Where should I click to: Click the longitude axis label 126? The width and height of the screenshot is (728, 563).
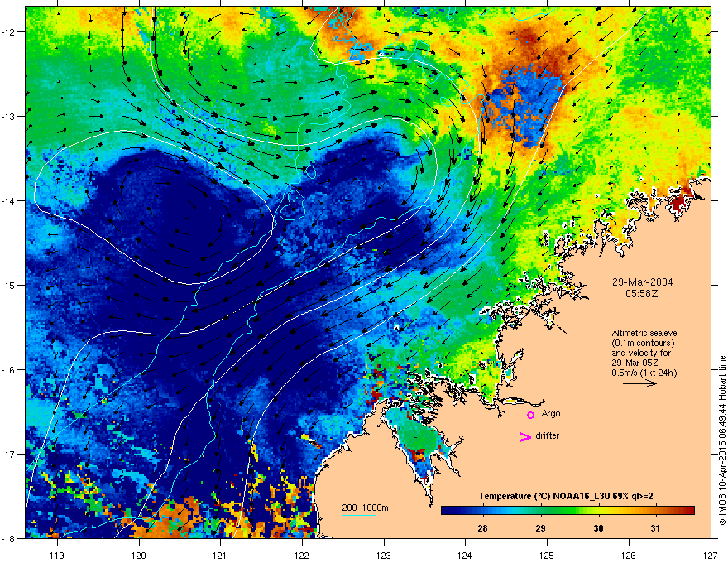pyautogui.click(x=629, y=555)
